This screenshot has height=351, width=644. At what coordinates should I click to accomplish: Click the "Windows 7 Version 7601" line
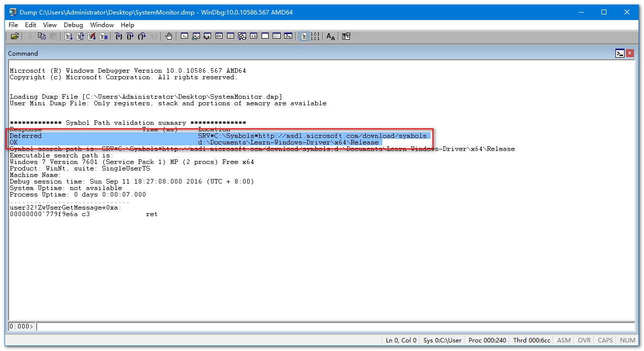pyautogui.click(x=132, y=162)
